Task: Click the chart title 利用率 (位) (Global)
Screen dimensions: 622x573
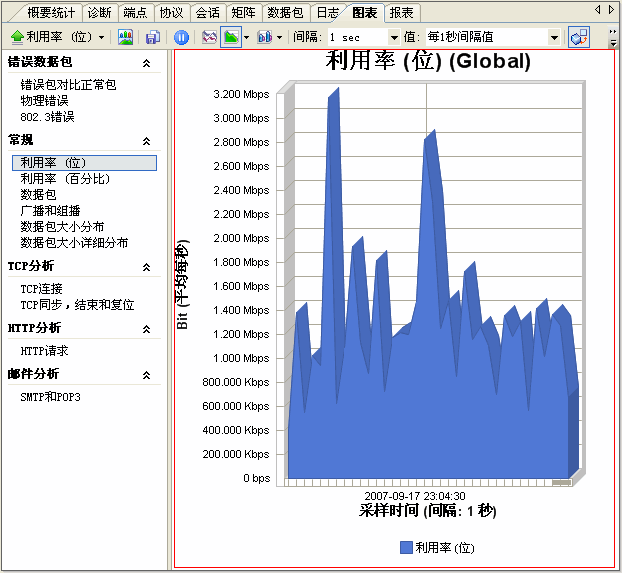Action: click(x=428, y=61)
